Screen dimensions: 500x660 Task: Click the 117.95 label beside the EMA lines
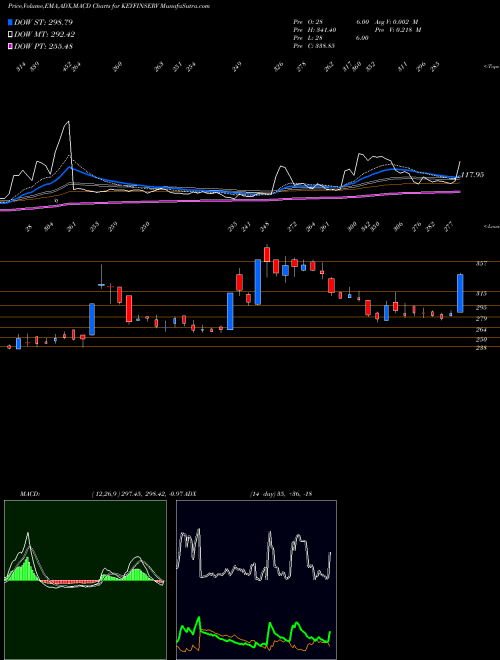pos(472,175)
